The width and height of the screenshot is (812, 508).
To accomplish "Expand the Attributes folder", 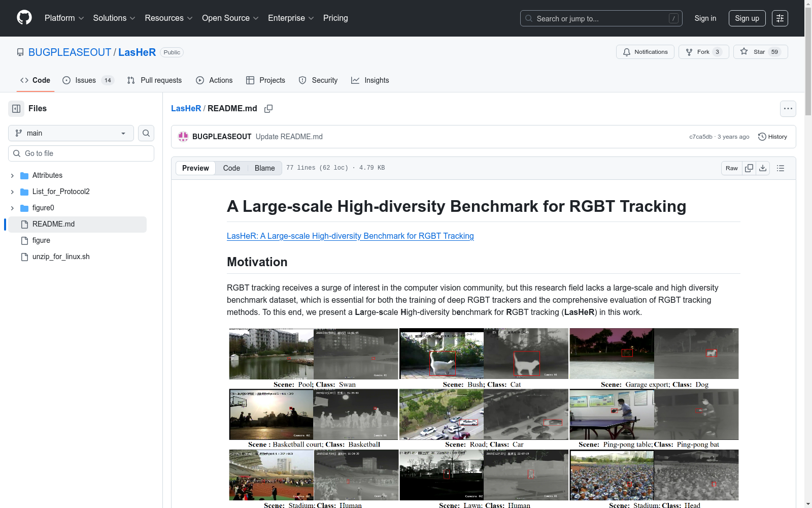I will 12,176.
